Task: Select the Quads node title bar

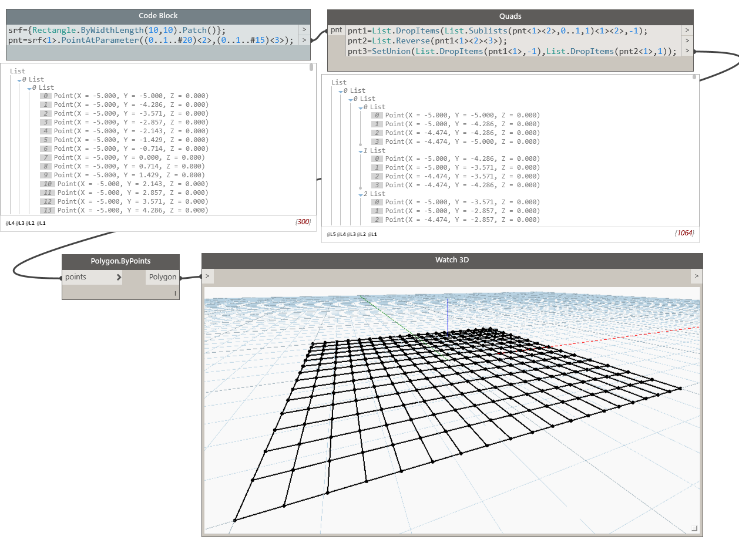Action: 510,16
